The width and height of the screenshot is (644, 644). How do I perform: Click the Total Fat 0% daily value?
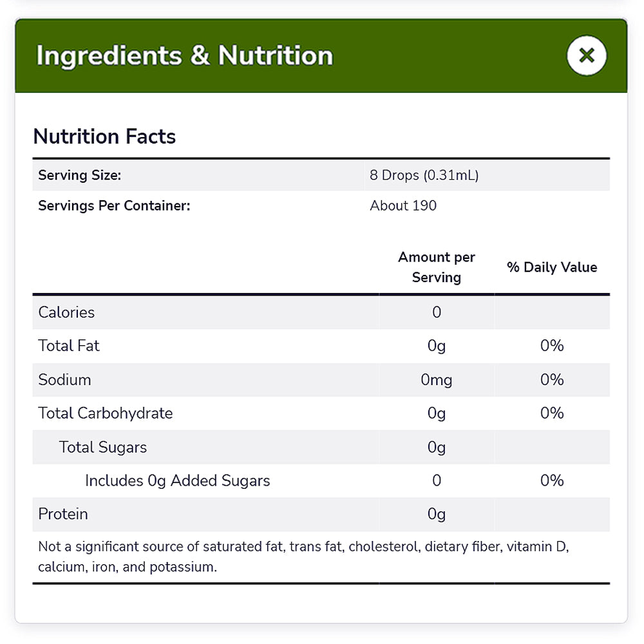click(552, 346)
